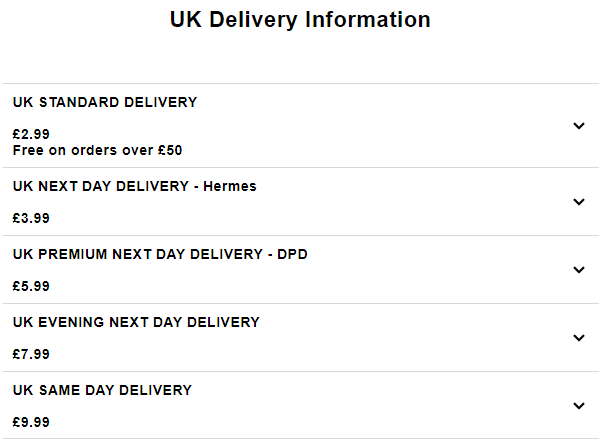This screenshot has width=614, height=447.
Task: Click the UK STANDARD DELIVERY title
Action: [x=105, y=102]
